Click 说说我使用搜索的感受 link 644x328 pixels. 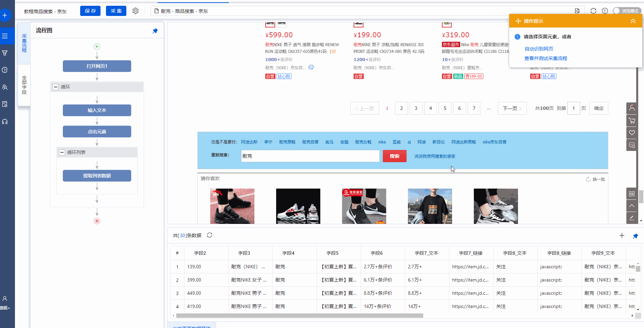[x=435, y=156]
